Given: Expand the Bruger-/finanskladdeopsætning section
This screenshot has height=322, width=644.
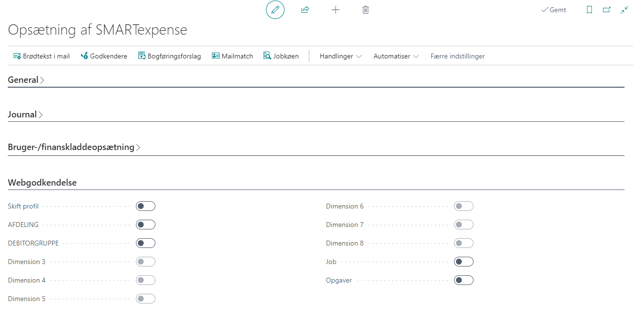Looking at the screenshot, I should click(74, 147).
